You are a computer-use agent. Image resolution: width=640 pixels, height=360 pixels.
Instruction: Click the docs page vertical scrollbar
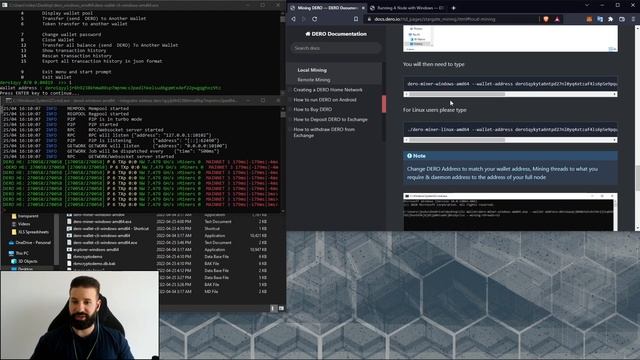[x=637, y=178]
